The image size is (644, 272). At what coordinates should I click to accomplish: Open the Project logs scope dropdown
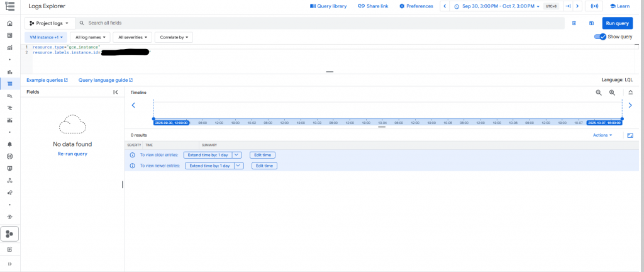click(x=50, y=23)
